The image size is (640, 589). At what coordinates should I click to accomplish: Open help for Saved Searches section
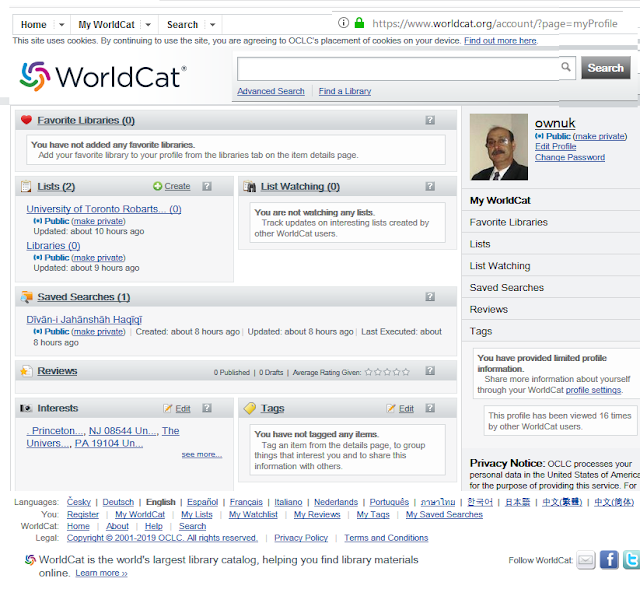tap(430, 296)
